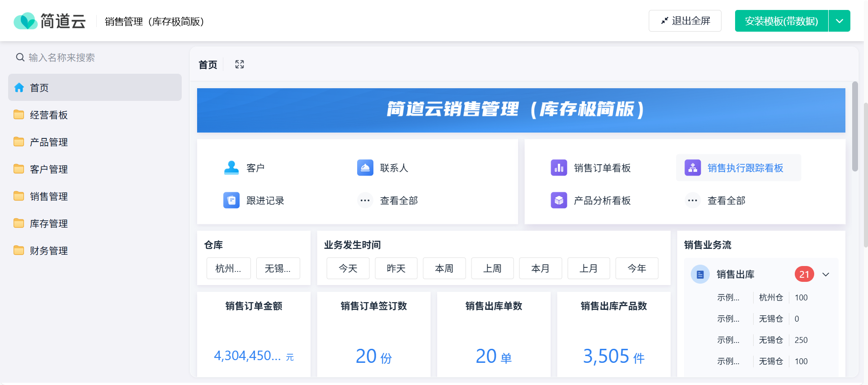Click the 销售订单看板 chart icon

pos(559,168)
